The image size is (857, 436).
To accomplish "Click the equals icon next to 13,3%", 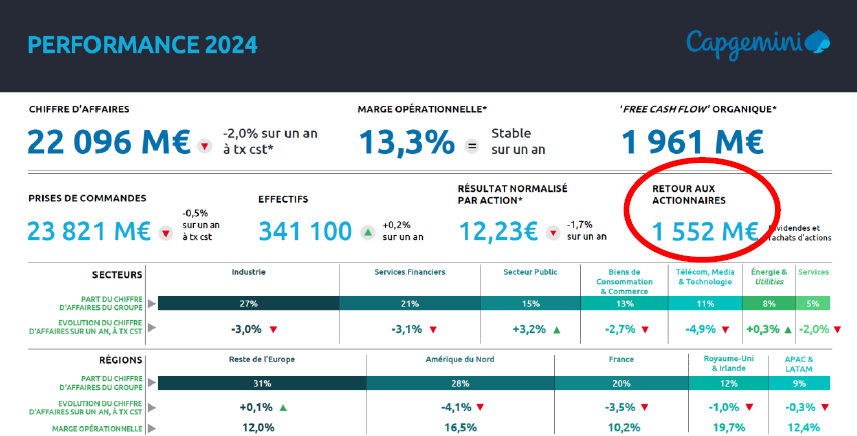I will pos(472,145).
